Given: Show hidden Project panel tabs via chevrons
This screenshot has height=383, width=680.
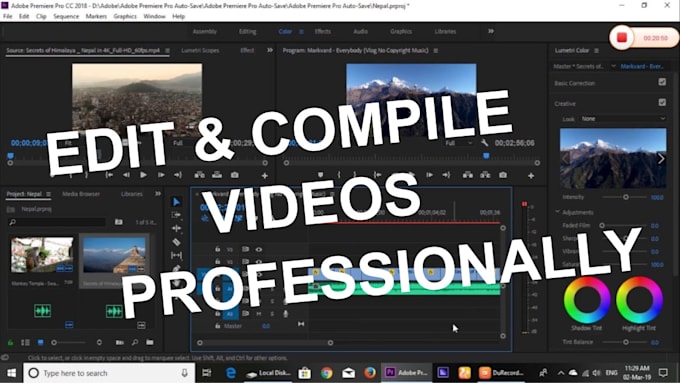Looking at the screenshot, I should point(158,194).
